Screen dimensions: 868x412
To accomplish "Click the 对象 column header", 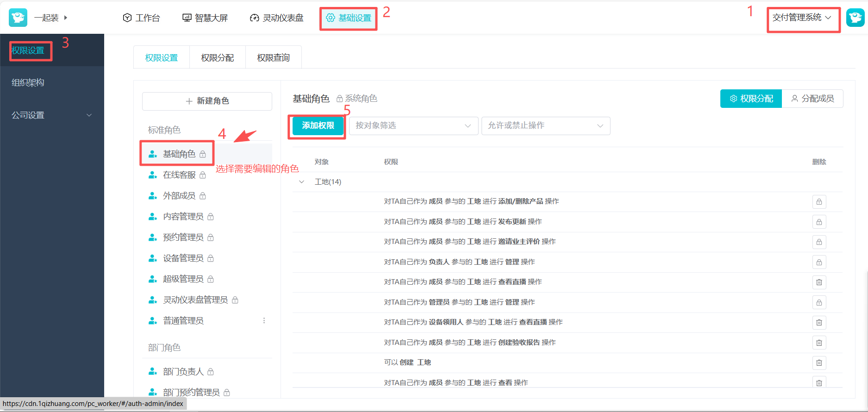I will tap(321, 162).
